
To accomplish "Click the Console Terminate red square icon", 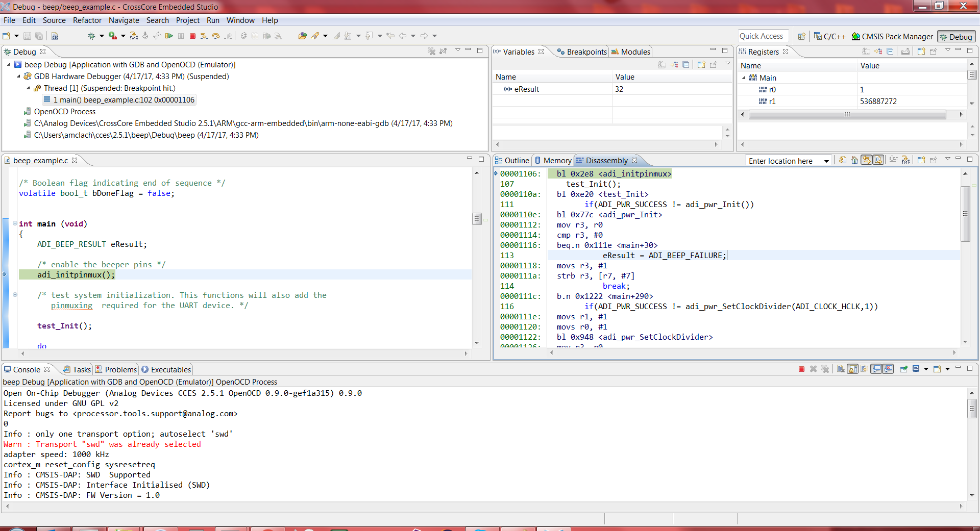I will (x=801, y=369).
